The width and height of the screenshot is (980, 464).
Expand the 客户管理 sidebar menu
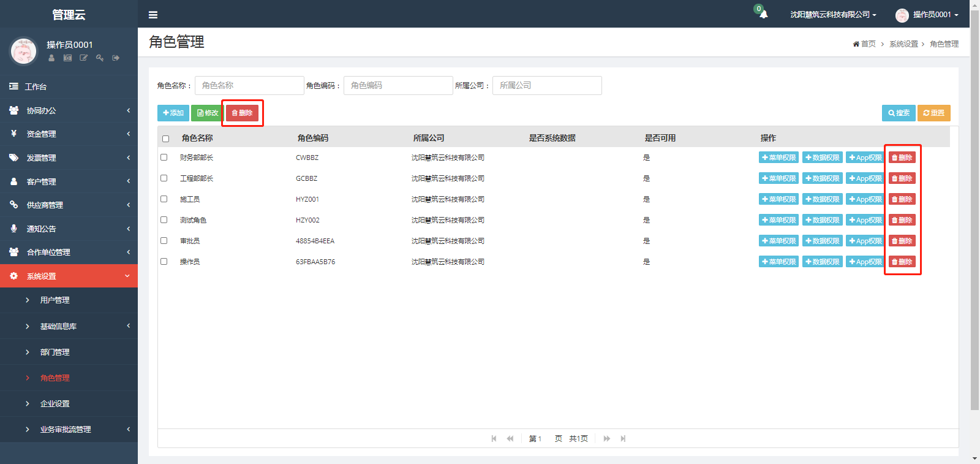[69, 181]
